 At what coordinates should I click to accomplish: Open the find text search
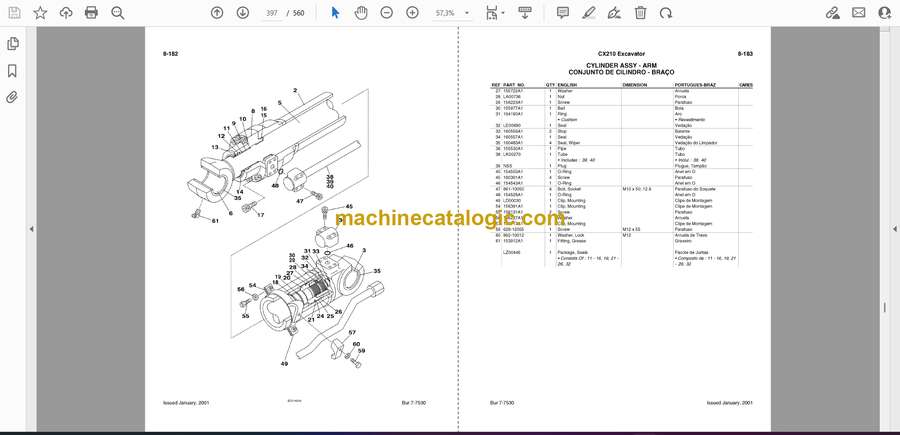pyautogui.click(x=118, y=13)
